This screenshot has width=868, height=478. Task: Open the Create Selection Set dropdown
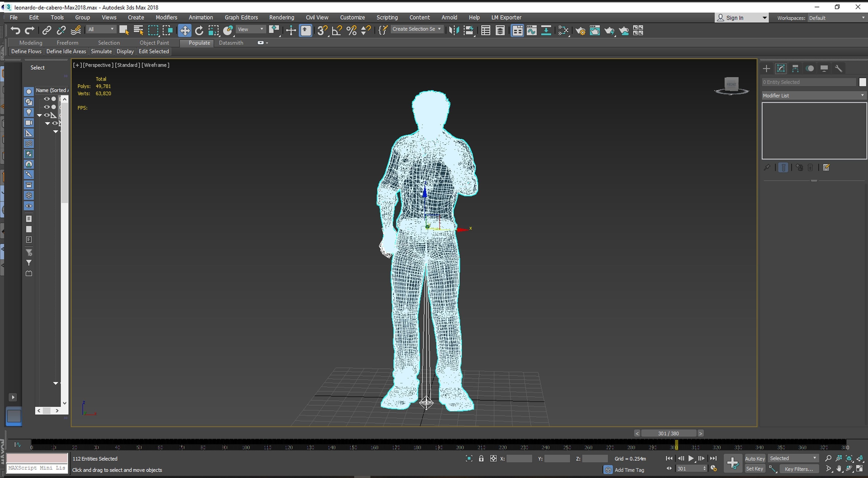point(417,29)
